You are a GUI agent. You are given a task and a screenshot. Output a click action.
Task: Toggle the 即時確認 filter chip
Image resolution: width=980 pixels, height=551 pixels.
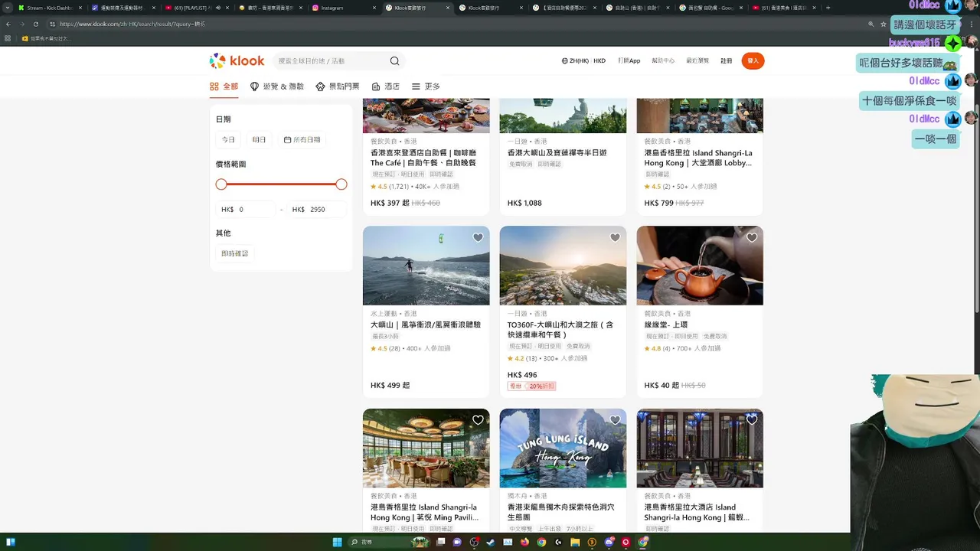235,253
